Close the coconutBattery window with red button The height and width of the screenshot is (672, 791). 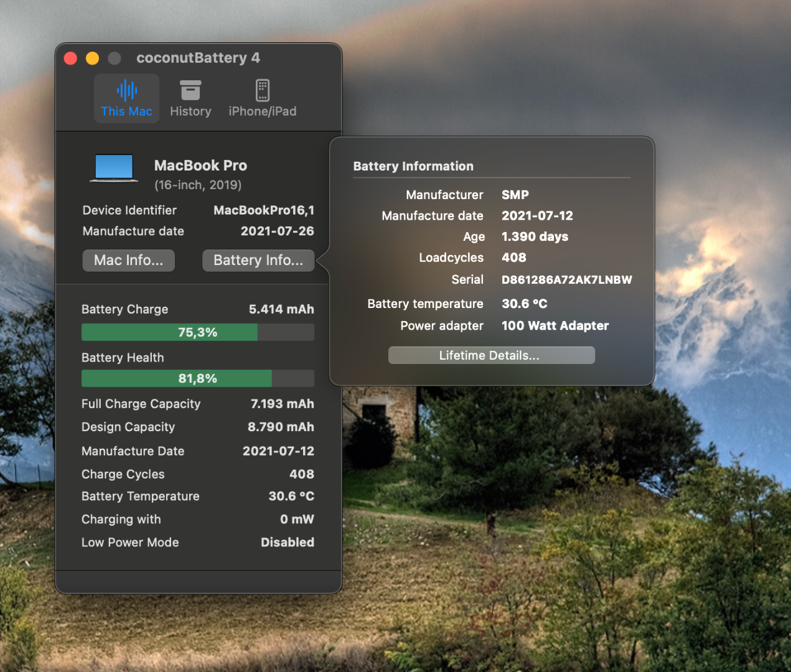click(70, 58)
